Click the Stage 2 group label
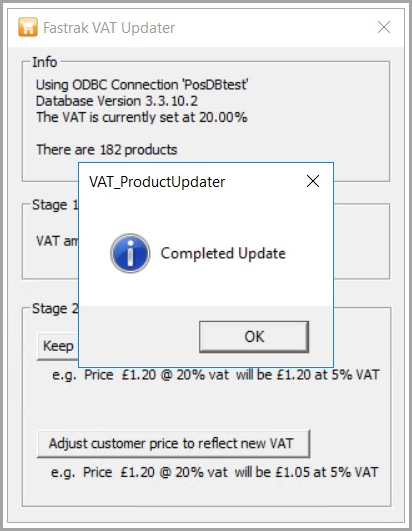The image size is (412, 531). tap(55, 309)
